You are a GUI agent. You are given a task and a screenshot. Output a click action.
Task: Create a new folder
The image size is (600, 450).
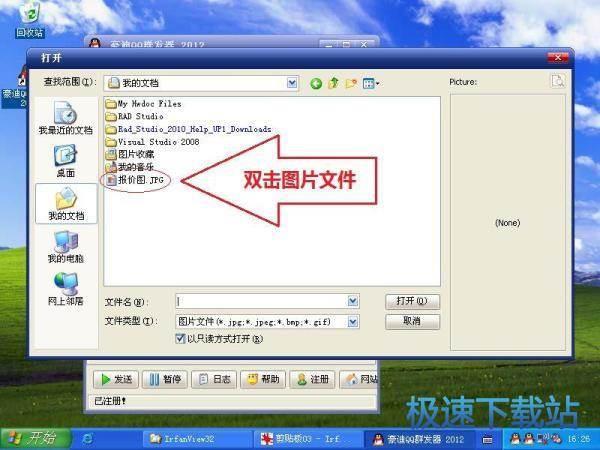tap(351, 83)
